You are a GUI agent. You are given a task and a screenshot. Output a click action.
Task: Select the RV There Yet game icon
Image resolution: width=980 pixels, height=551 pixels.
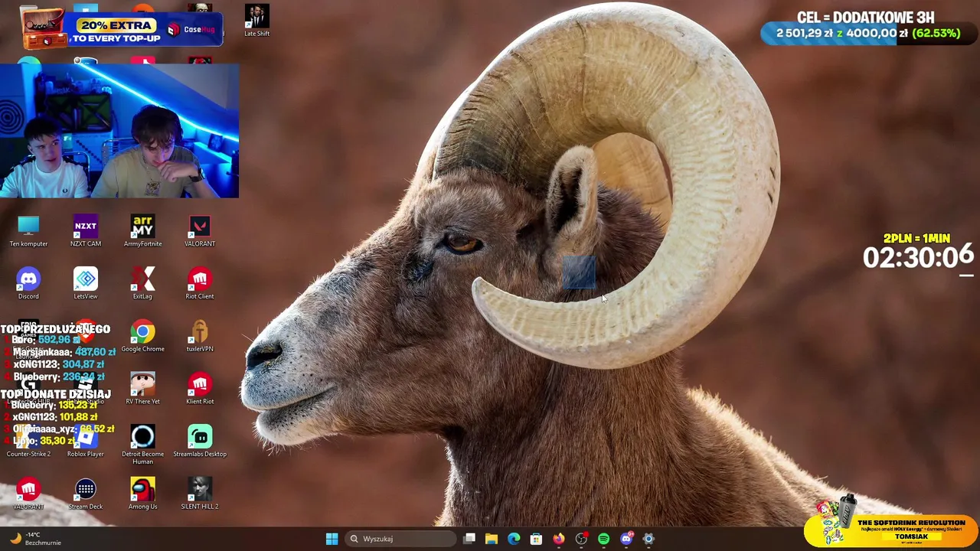pos(142,389)
